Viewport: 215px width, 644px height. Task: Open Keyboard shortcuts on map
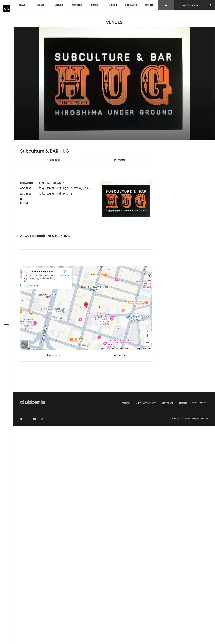pos(107,349)
